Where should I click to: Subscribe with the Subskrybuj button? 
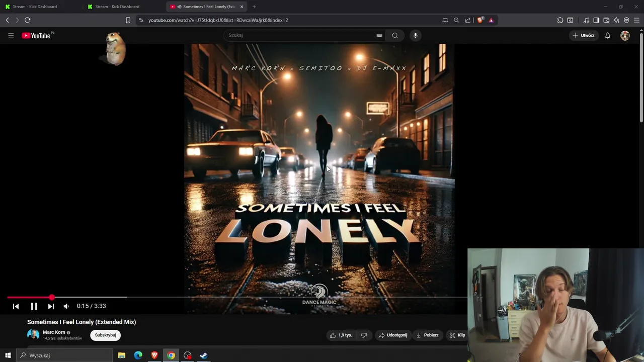[x=105, y=335]
